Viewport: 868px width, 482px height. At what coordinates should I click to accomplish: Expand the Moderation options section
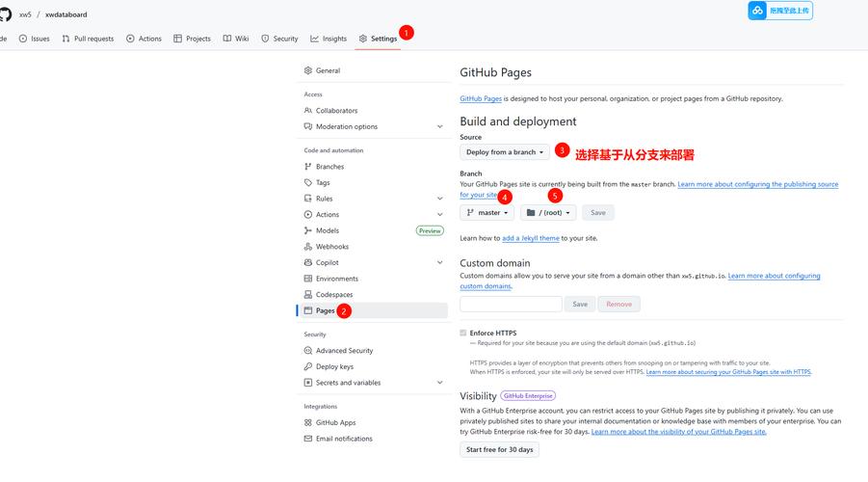[439, 126]
